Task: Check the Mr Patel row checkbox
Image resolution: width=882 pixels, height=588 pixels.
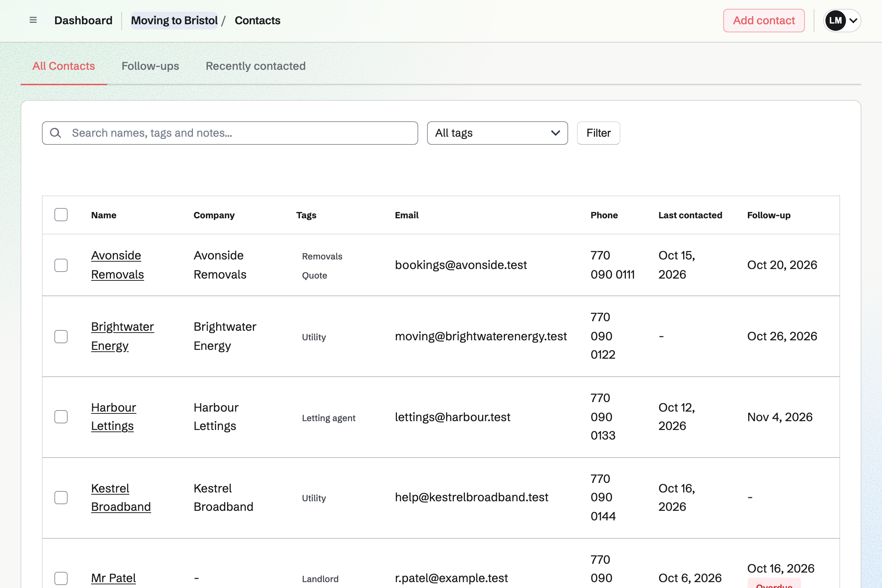Action: click(61, 578)
